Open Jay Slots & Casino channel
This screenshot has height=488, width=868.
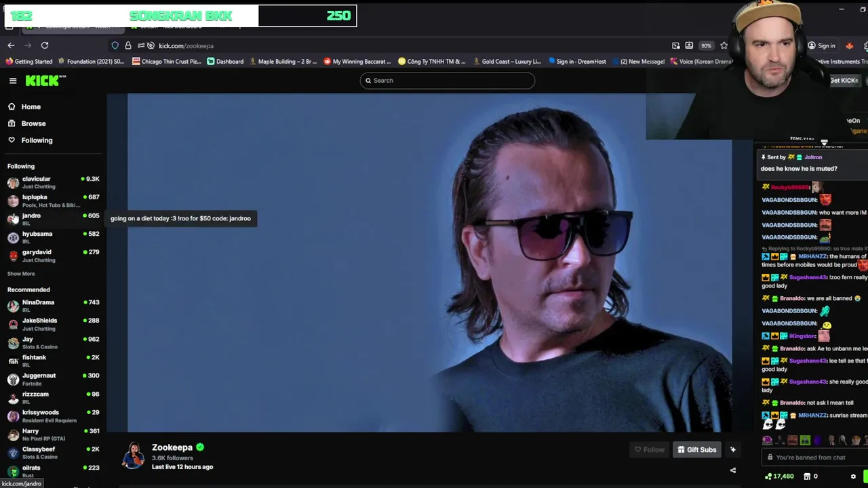click(x=54, y=342)
